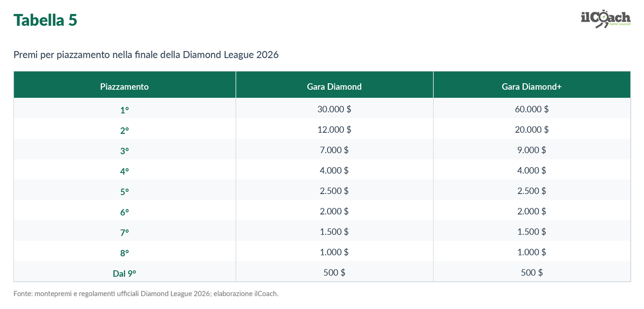The image size is (644, 309).
Task: Click the 12.000 $ prize cell
Action: 334,130
